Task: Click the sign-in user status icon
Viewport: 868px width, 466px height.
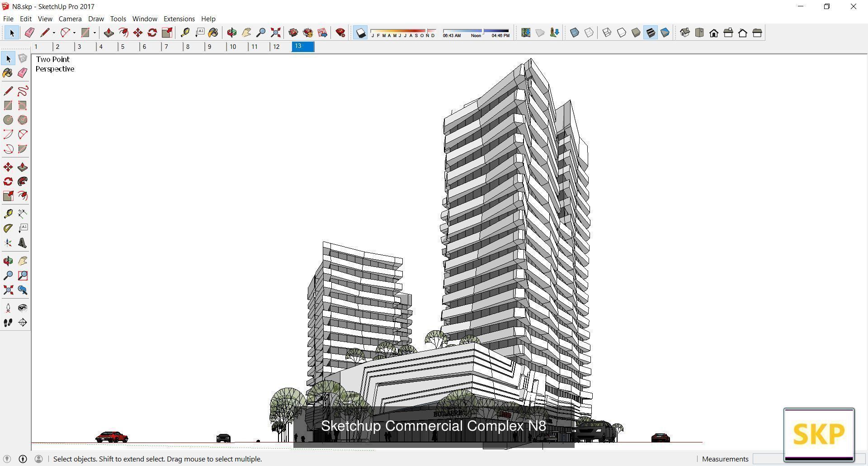Action: click(x=38, y=459)
